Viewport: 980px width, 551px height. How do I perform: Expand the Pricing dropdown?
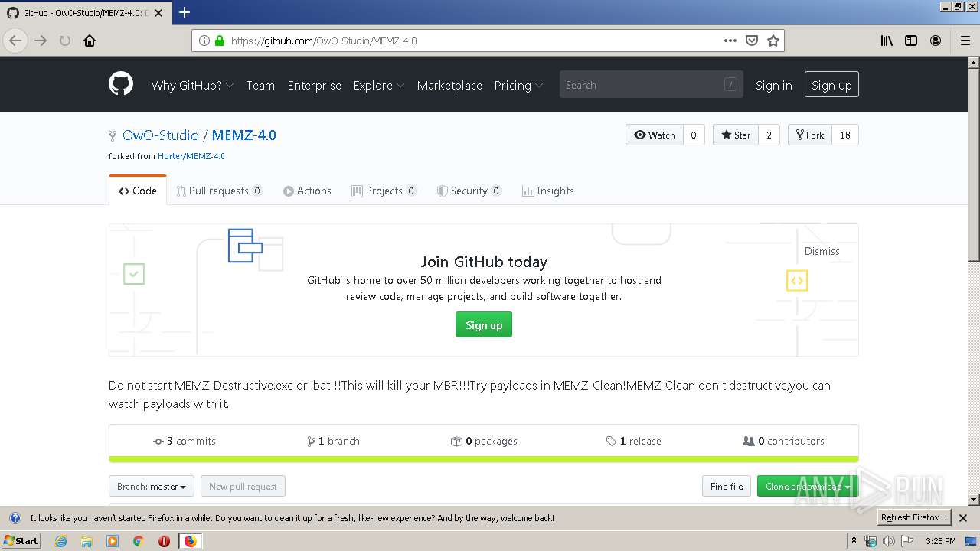pos(518,85)
